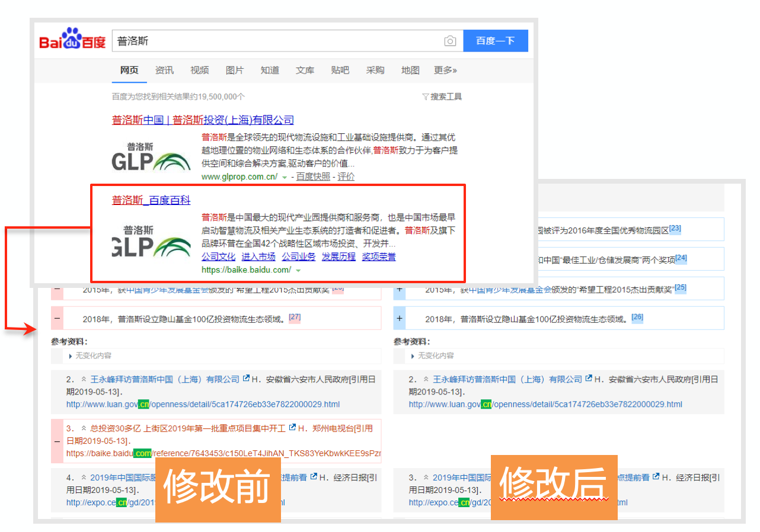Click reference marker [23] in right pane
Image resolution: width=760 pixels, height=532 pixels.
(675, 229)
